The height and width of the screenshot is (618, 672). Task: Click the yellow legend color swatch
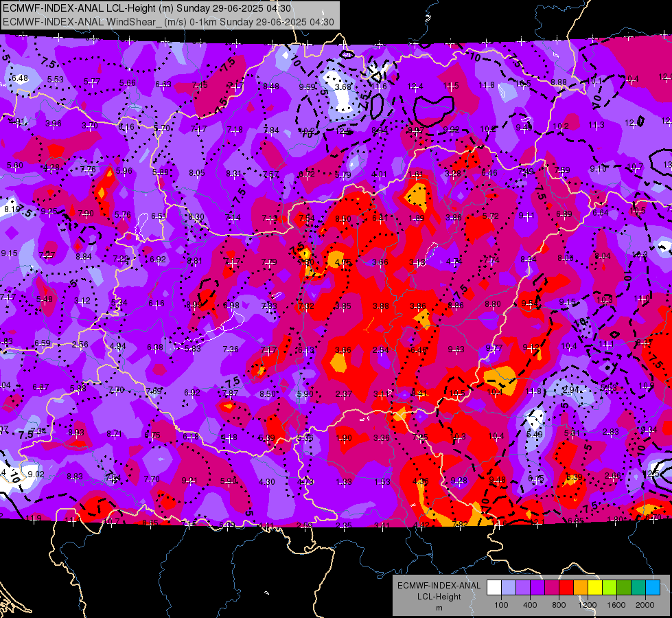click(595, 588)
